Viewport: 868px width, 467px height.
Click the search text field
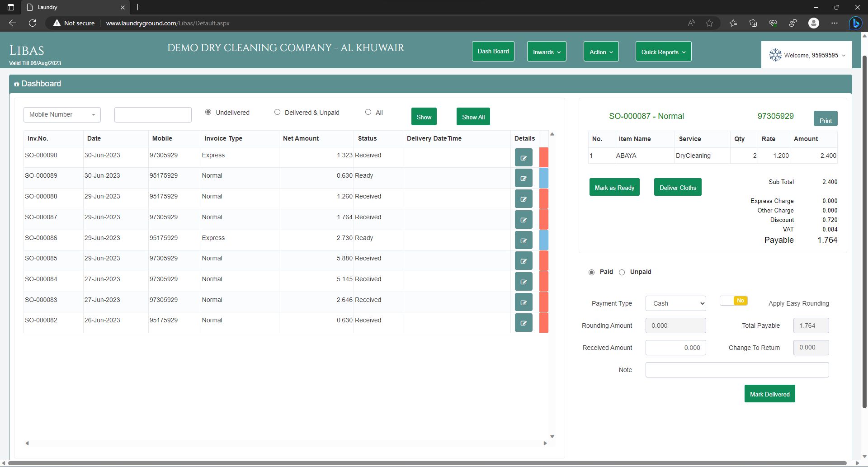coord(153,115)
